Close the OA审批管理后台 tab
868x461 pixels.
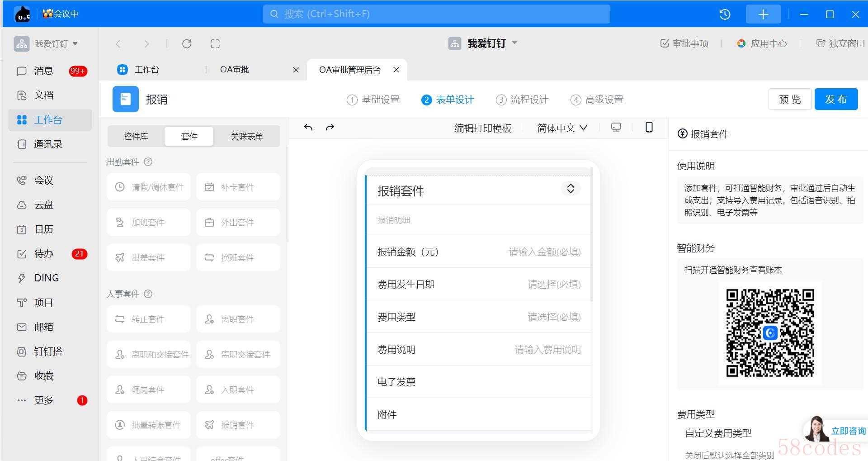396,70
